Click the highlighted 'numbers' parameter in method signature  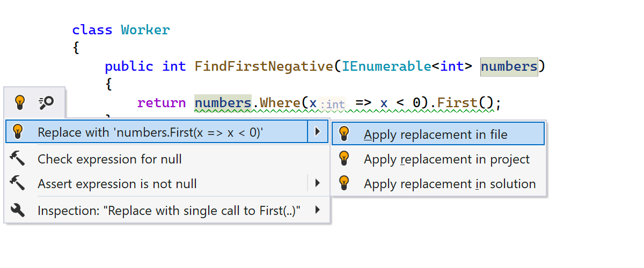[509, 66]
